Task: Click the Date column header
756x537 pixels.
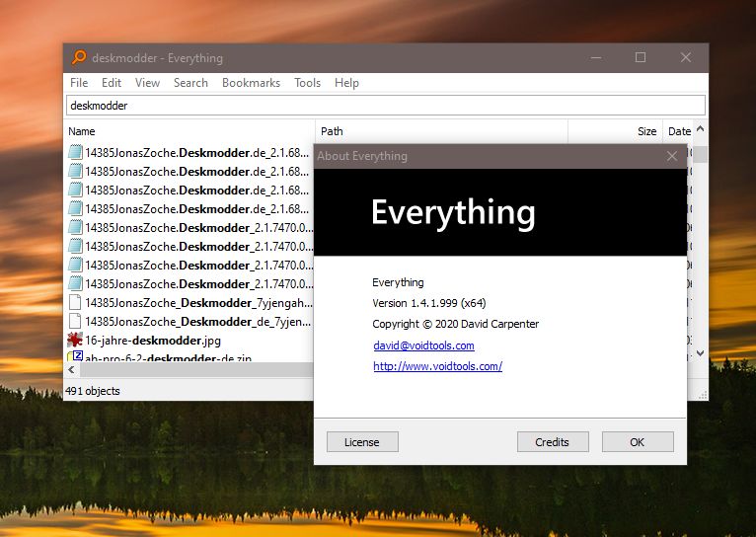Action: pyautogui.click(x=678, y=131)
